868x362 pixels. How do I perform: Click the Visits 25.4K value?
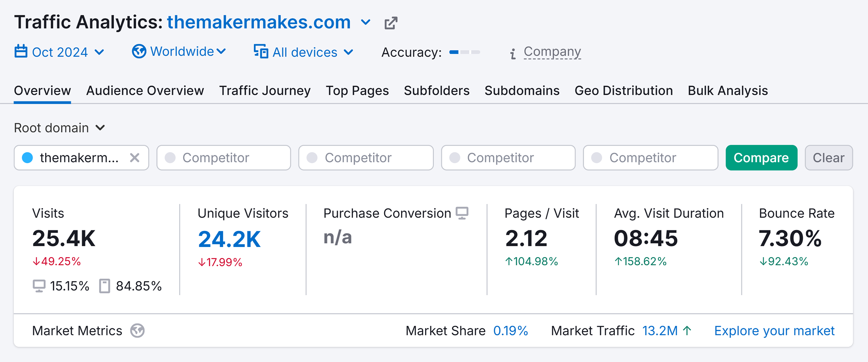click(64, 239)
